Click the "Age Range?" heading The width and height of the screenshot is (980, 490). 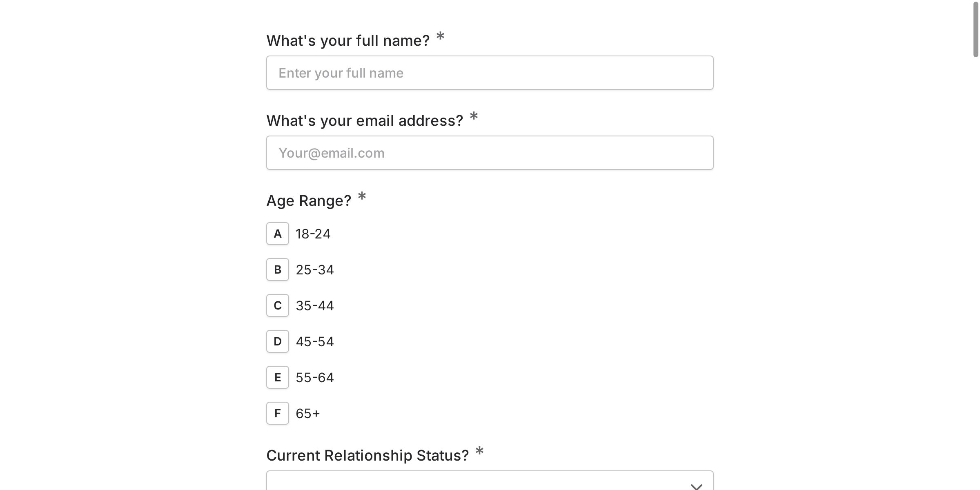309,200
